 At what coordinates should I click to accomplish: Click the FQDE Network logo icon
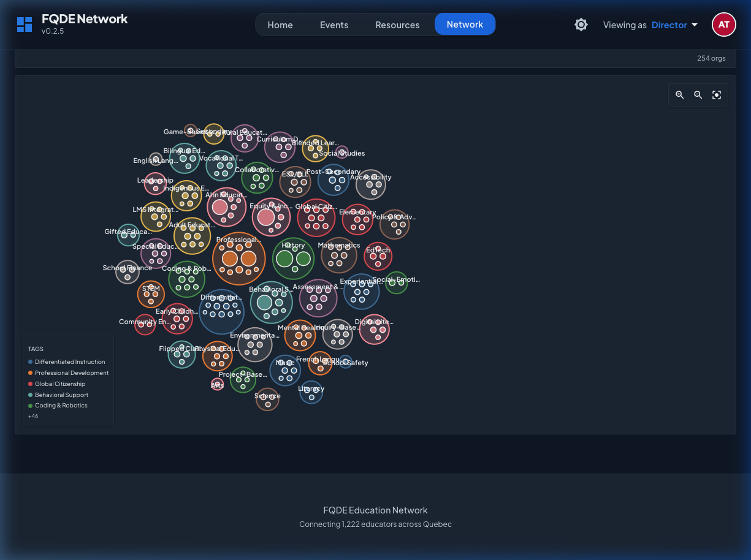24,24
